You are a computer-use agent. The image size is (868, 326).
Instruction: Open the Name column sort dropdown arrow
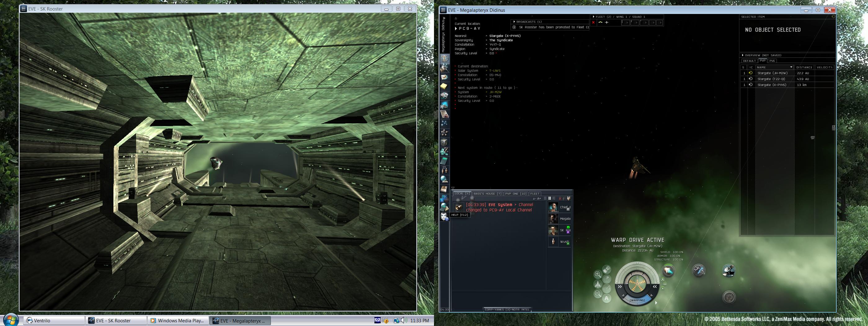pos(791,67)
